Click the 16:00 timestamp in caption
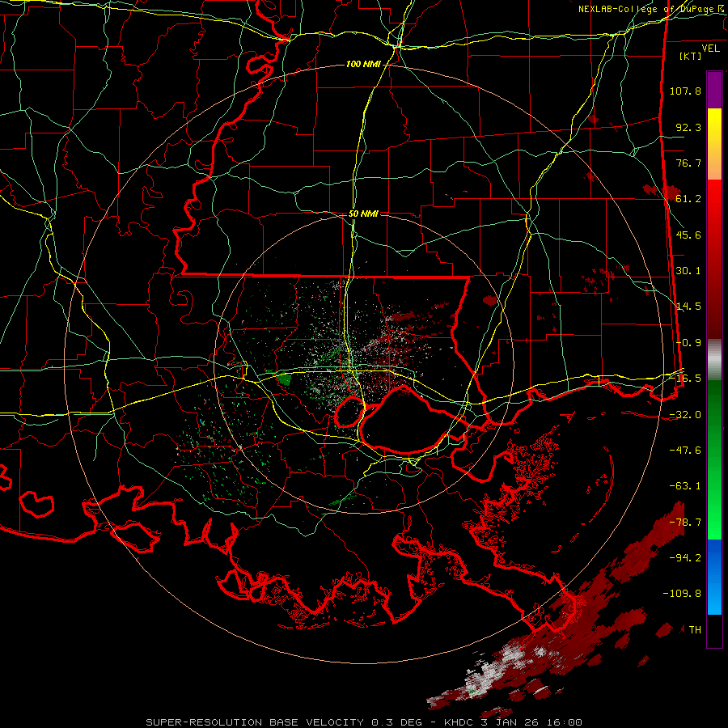Screen dimensions: 728x728 tap(564, 722)
